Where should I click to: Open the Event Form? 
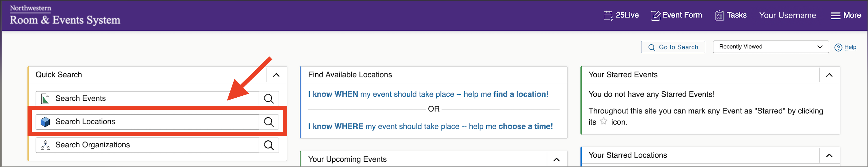[676, 15]
